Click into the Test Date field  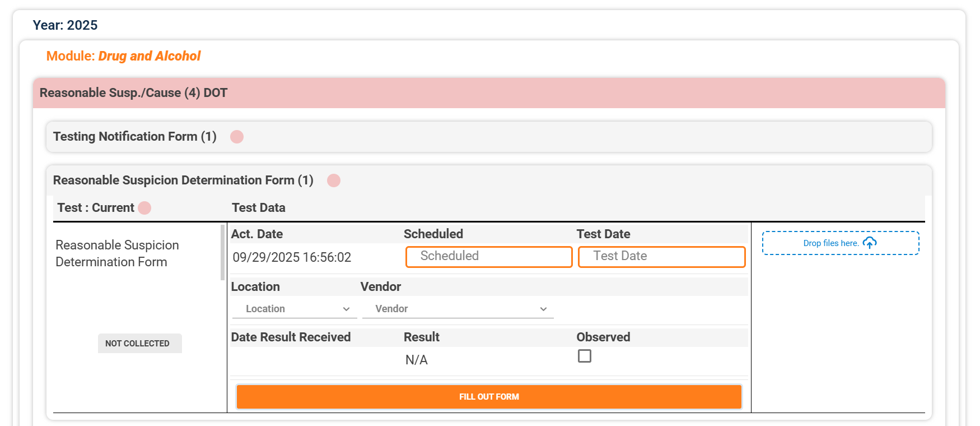(x=661, y=257)
